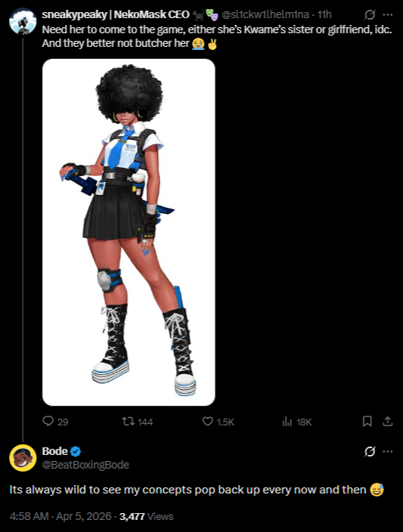Viewport: 403px width, 532px height.
Task: Open more options menu on Bode's reply
Action: (388, 452)
